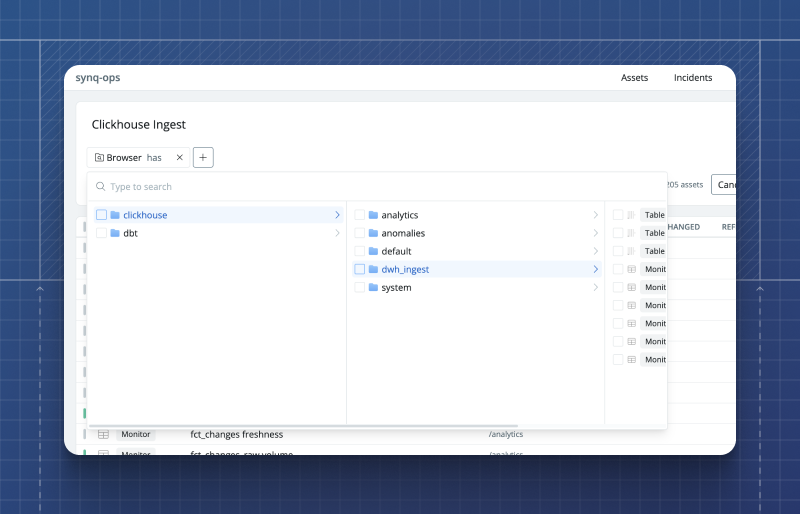The image size is (800, 514).
Task: Click the analytics folder icon
Action: tap(373, 215)
